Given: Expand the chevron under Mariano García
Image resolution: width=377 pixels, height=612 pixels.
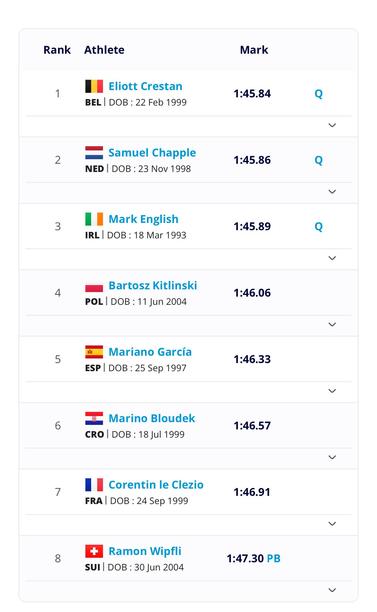Looking at the screenshot, I should pyautogui.click(x=332, y=391).
